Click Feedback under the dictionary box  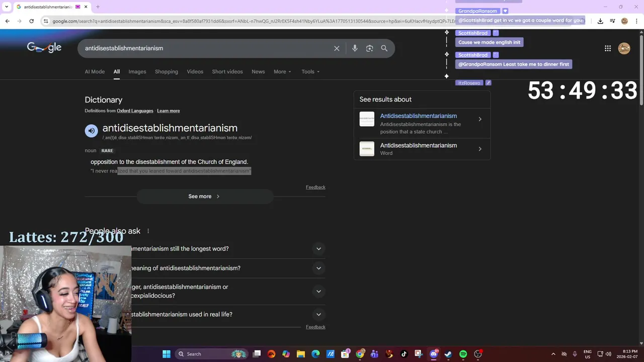[x=315, y=187]
